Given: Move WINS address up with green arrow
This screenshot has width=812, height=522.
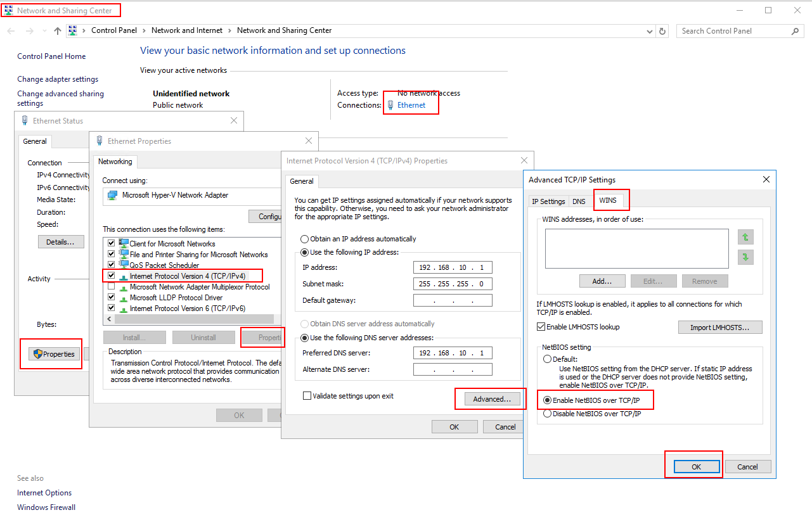Looking at the screenshot, I should 745,237.
